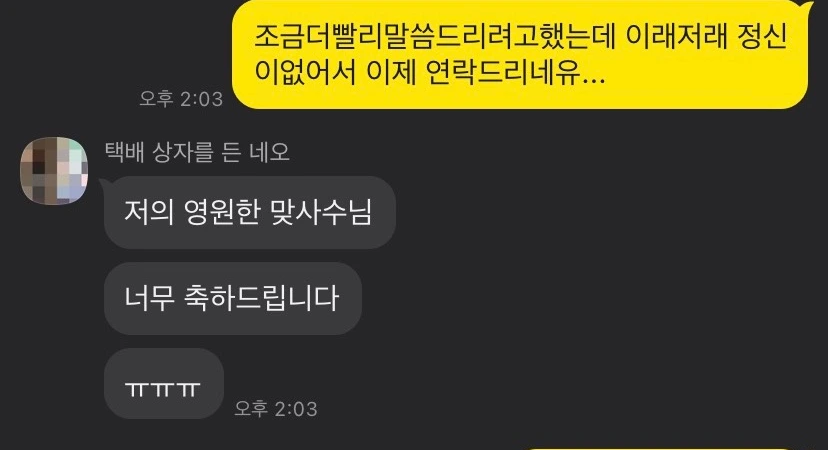Tap the sender name 택배 상자를 든 네오

(x=197, y=152)
